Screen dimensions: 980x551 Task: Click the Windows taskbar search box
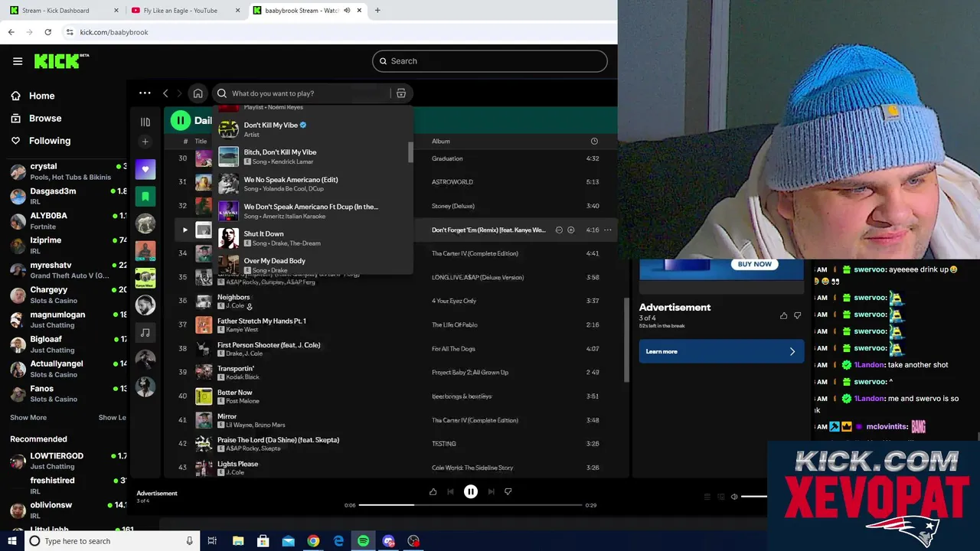(x=112, y=541)
